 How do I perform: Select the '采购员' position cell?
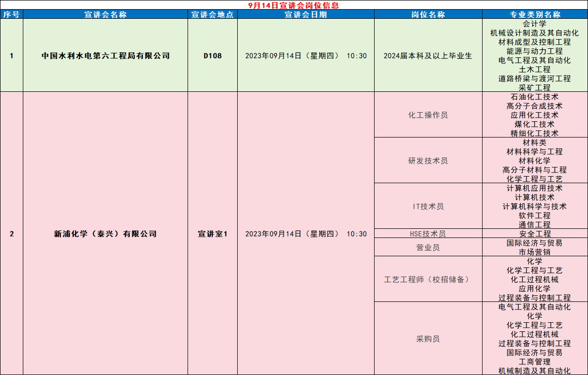428,339
